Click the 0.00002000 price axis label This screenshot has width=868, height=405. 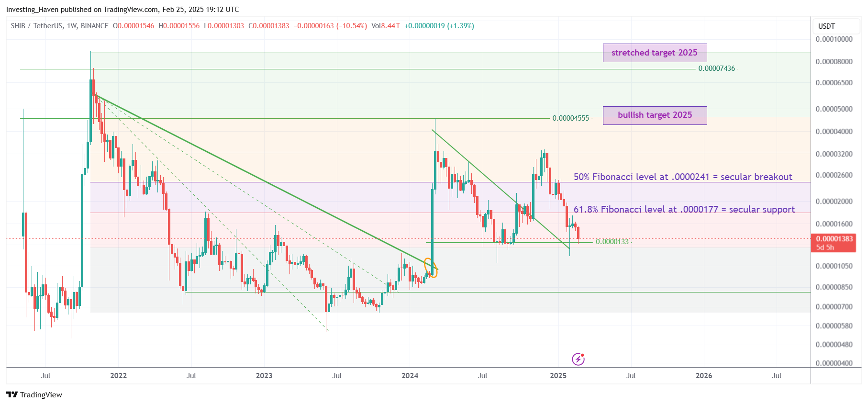coord(834,202)
